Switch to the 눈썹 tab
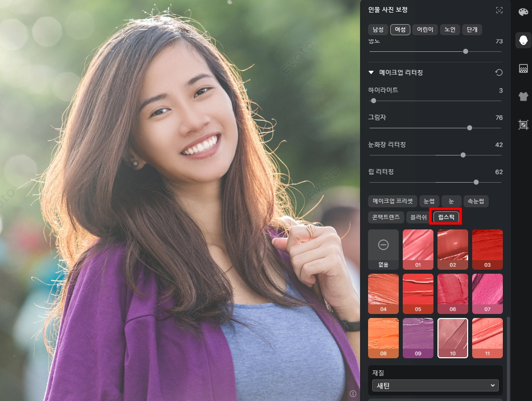 click(429, 201)
